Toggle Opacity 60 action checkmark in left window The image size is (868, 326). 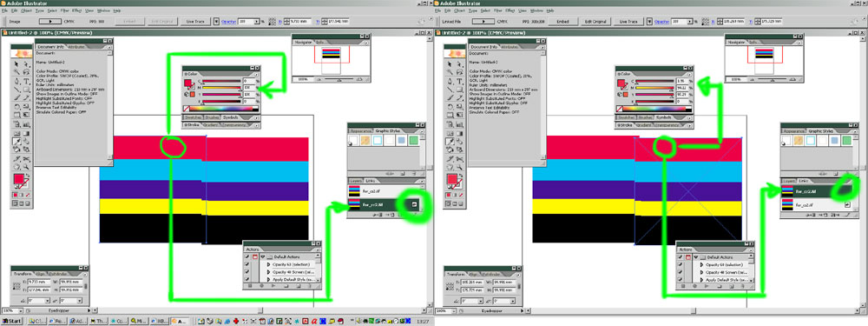(247, 264)
